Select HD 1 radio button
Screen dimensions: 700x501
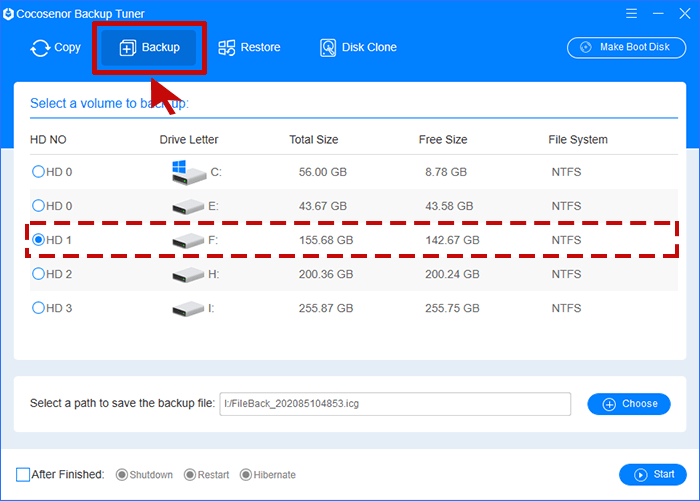(38, 240)
